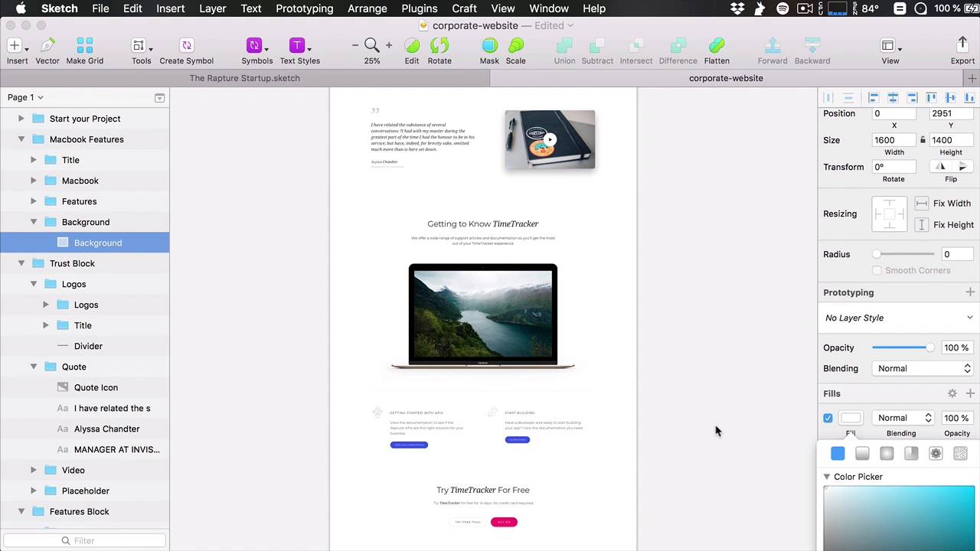Toggle the Fix Width option

point(922,204)
